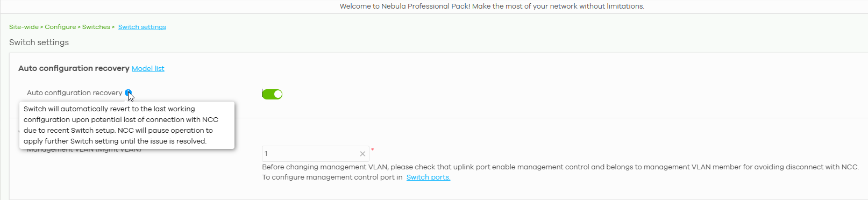Click the red required asterisk next to VLAN field

tap(372, 150)
